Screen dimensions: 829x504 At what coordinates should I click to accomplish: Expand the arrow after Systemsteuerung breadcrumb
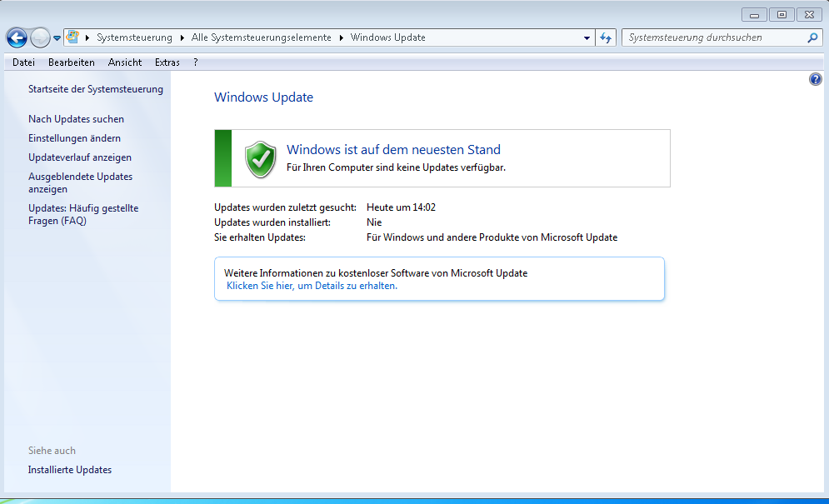(182, 37)
